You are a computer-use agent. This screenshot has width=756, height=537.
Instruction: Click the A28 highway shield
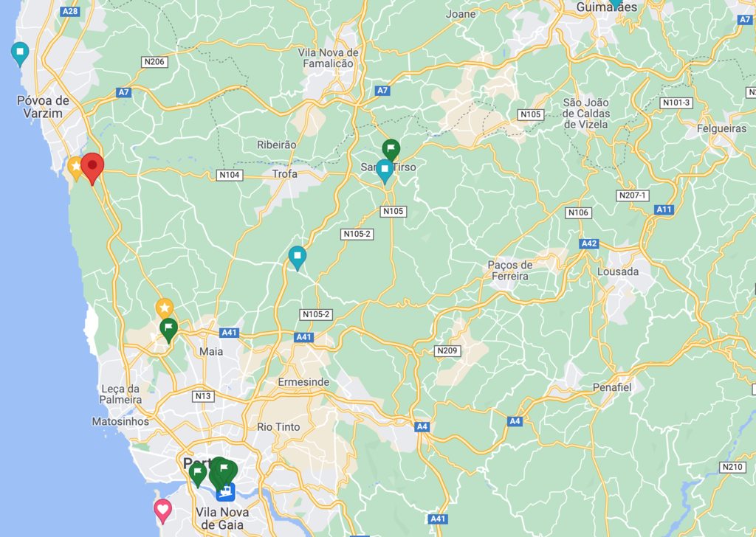[70, 12]
